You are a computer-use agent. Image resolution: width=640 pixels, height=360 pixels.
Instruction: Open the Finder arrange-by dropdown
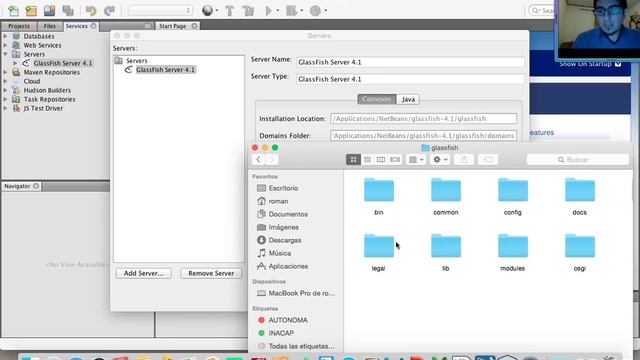pyautogui.click(x=416, y=160)
